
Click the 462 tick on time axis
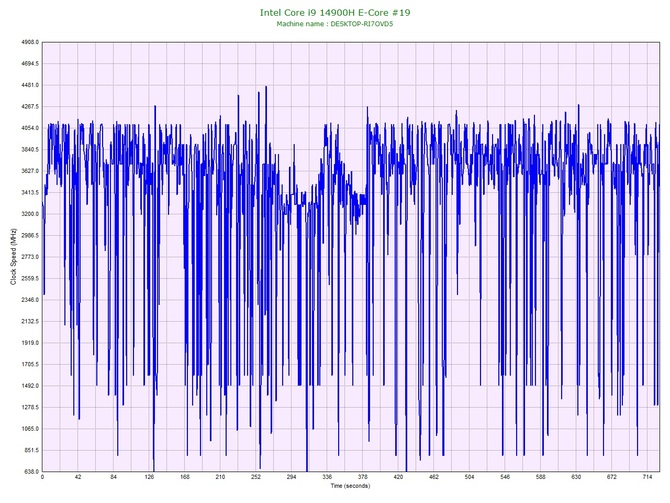434,477
